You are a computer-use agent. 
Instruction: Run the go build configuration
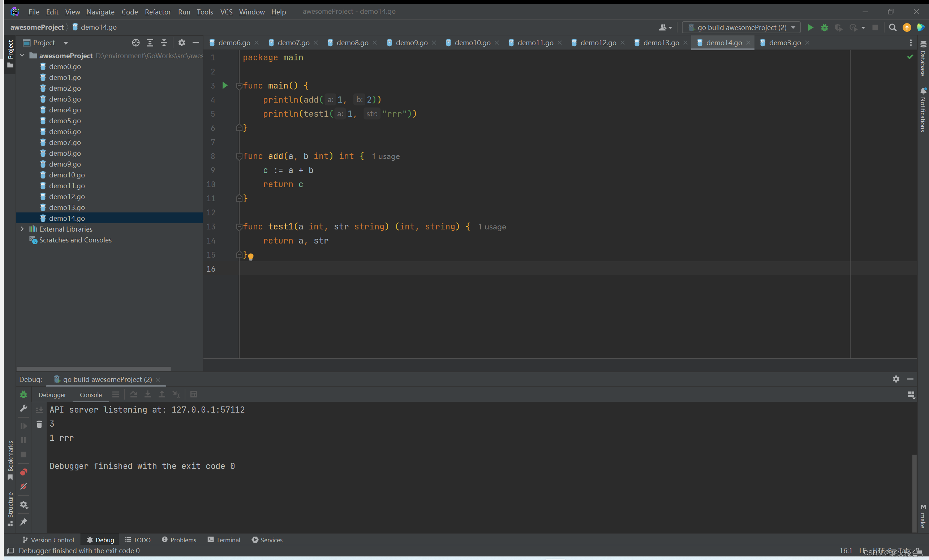click(810, 27)
